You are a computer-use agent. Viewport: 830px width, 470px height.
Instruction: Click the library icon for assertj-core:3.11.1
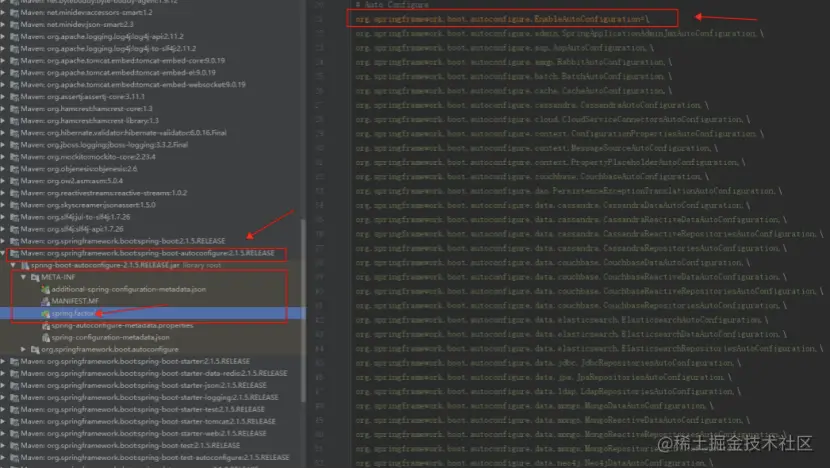pyautogui.click(x=15, y=97)
